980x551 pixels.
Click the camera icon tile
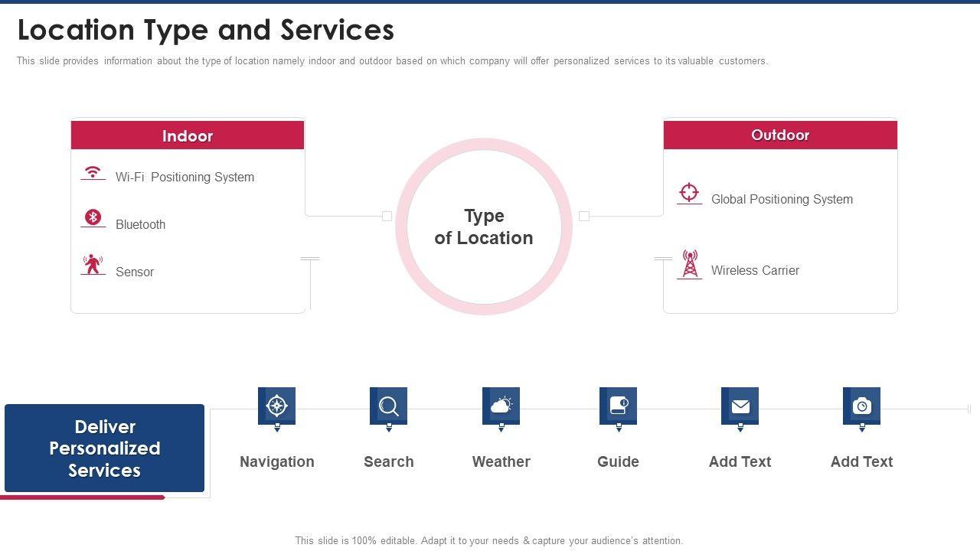tap(861, 406)
